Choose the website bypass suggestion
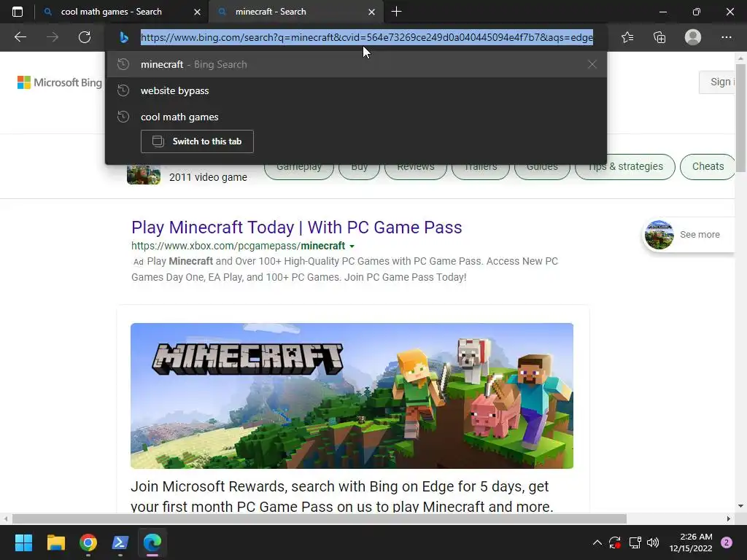This screenshot has width=747, height=560. 356,90
